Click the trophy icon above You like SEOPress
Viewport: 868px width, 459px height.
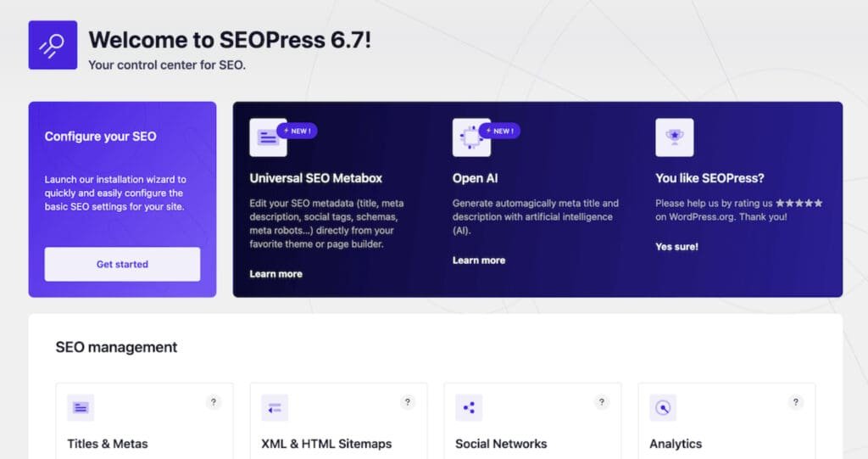[674, 137]
